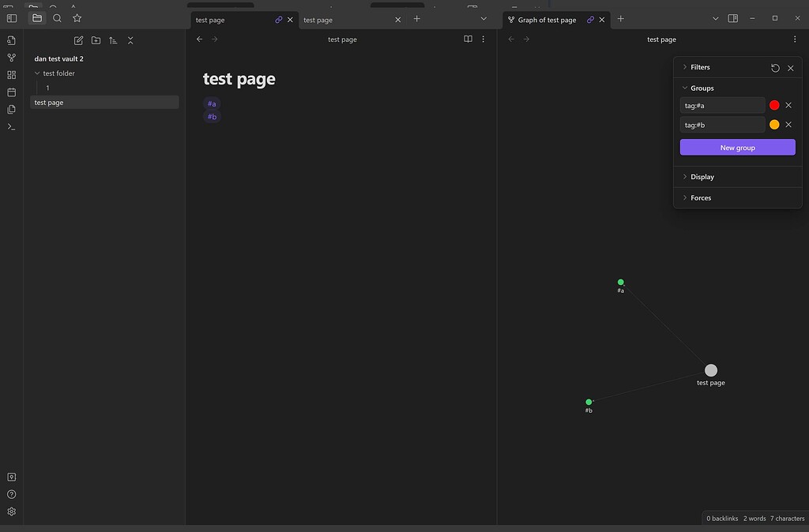Create a new folder in the file explorer
The height and width of the screenshot is (532, 809).
[96, 40]
